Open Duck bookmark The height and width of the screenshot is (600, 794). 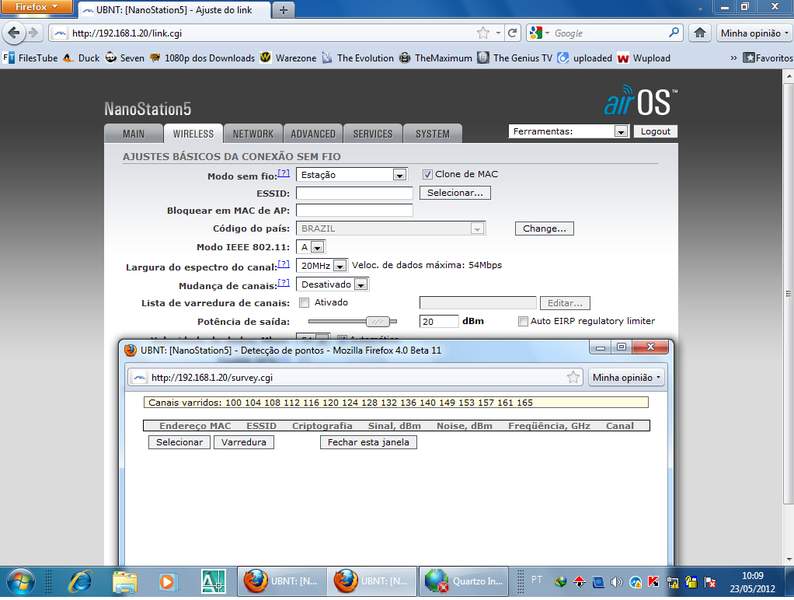(82, 58)
